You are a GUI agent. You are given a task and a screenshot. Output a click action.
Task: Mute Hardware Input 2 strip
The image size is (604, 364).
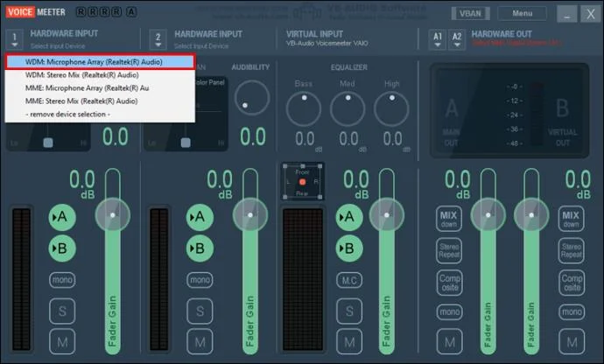200,341
